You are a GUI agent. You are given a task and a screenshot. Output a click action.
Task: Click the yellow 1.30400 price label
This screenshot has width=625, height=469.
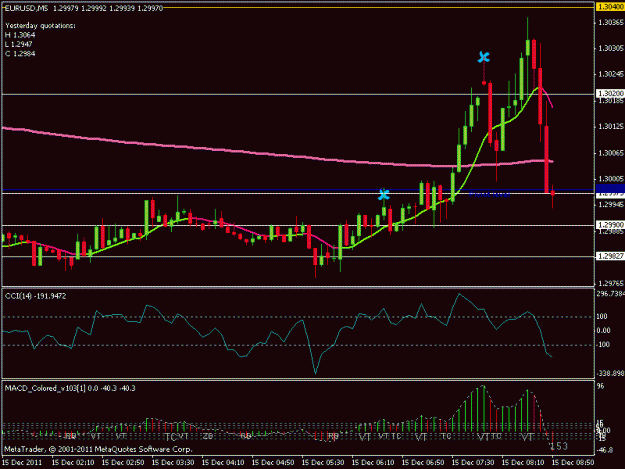click(x=610, y=7)
